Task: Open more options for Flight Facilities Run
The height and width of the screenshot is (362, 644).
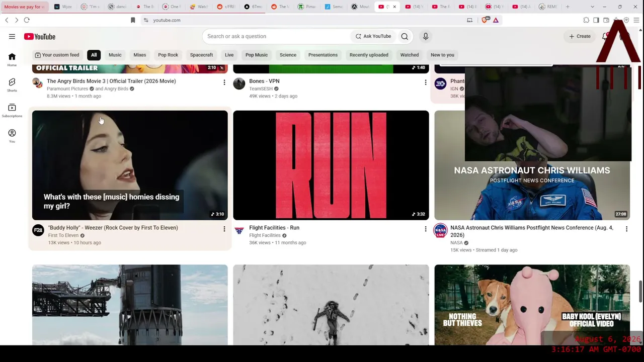Action: pyautogui.click(x=426, y=229)
